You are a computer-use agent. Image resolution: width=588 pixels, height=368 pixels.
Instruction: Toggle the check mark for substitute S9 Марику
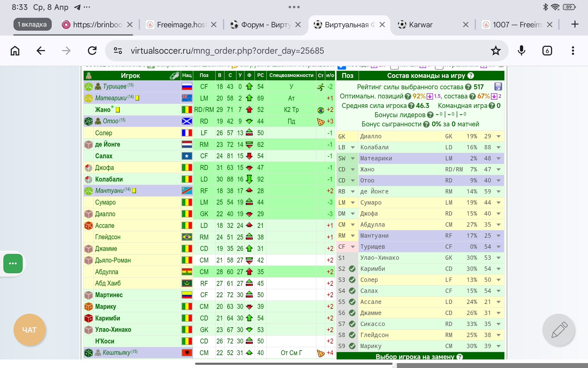point(352,346)
